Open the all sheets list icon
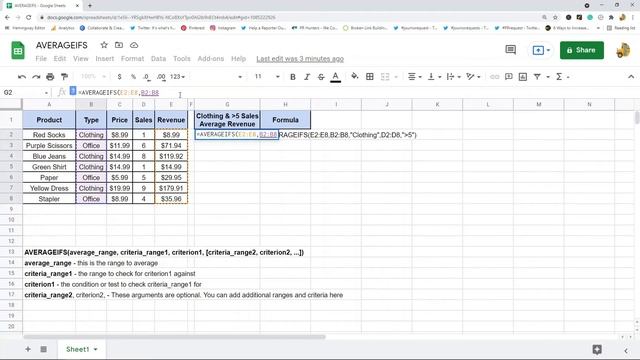640x360 pixels. 43,349
